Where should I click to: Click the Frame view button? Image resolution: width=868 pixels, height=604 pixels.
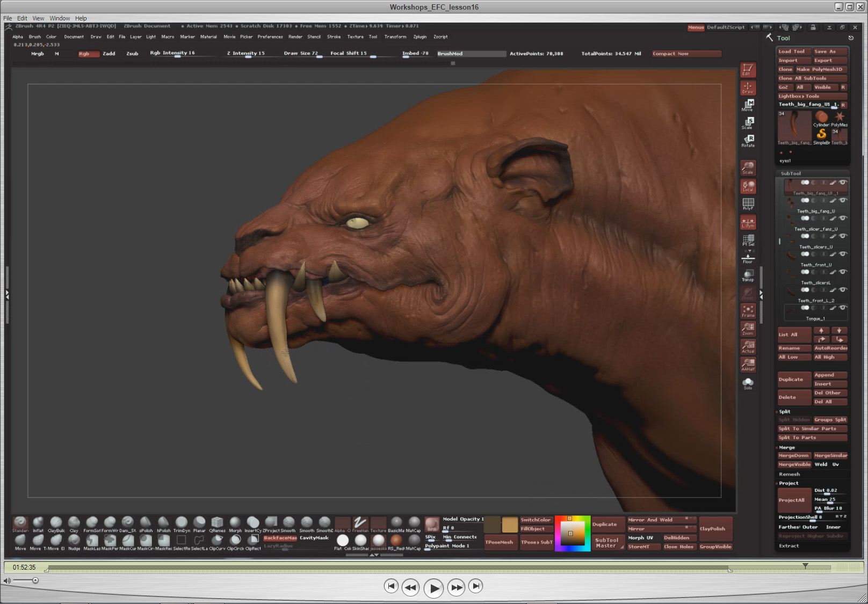click(748, 311)
